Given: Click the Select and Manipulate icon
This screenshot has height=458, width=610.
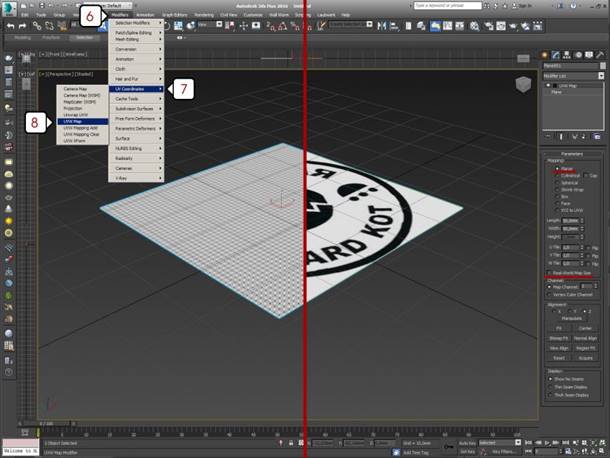Looking at the screenshot, I should pyautogui.click(x=244, y=26).
